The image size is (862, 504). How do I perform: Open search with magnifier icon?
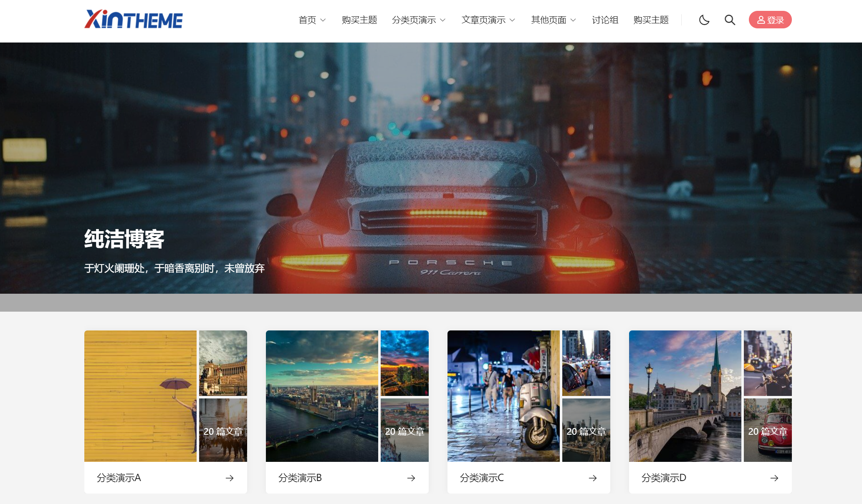click(730, 20)
